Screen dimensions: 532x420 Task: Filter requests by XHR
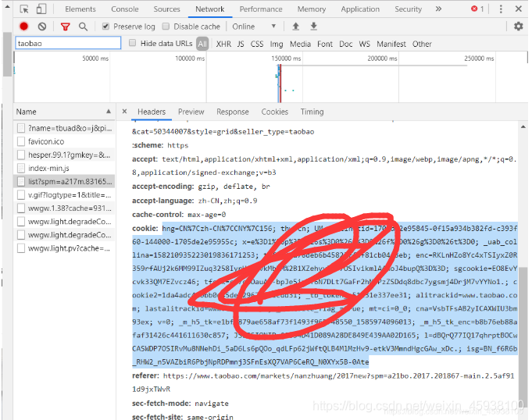[223, 44]
